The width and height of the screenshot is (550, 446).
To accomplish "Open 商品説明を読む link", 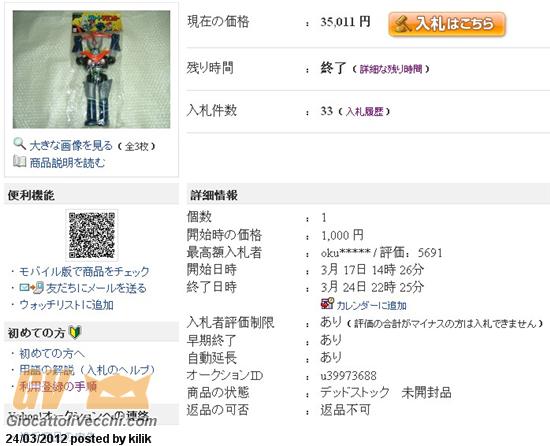I will [67, 163].
